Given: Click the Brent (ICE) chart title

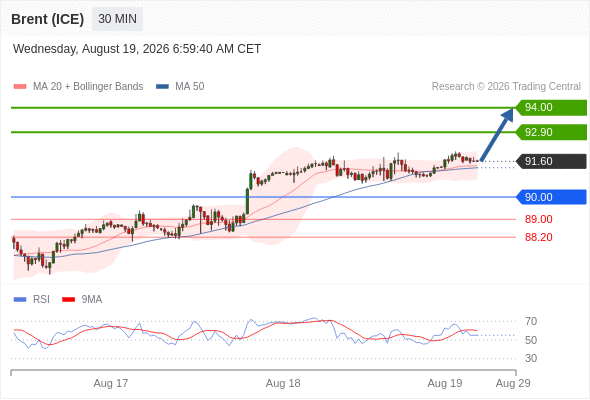Looking at the screenshot, I should coord(47,19).
